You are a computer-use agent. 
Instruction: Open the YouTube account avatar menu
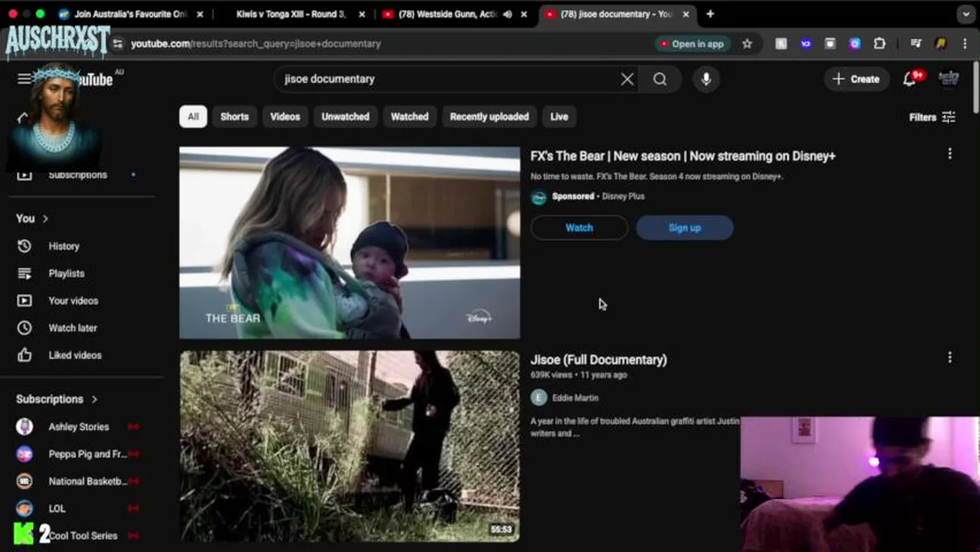click(x=949, y=79)
